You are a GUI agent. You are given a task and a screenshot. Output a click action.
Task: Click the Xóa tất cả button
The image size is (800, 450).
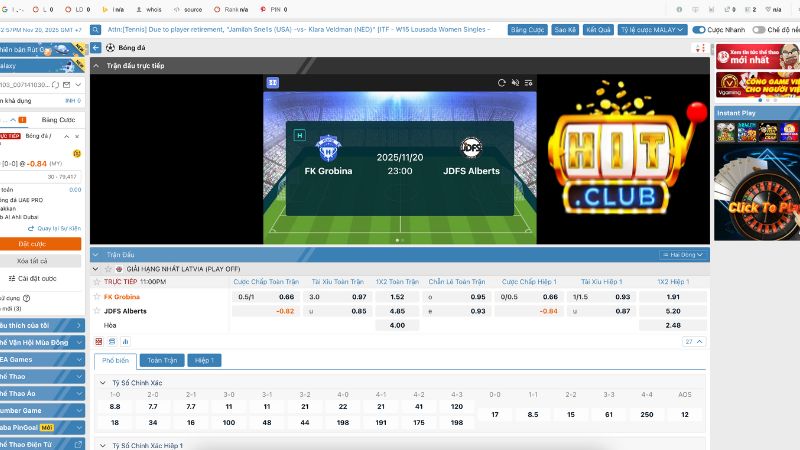point(40,261)
